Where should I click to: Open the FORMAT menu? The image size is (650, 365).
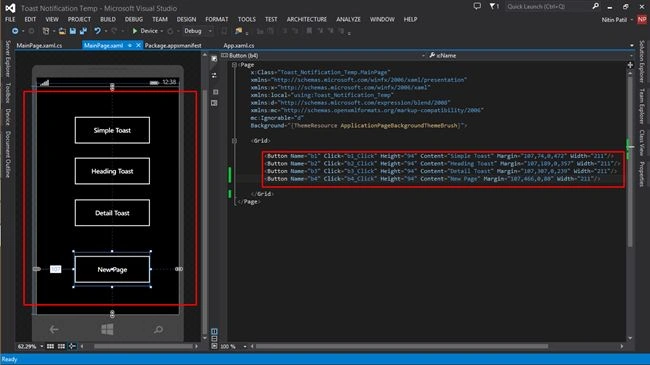coord(216,19)
